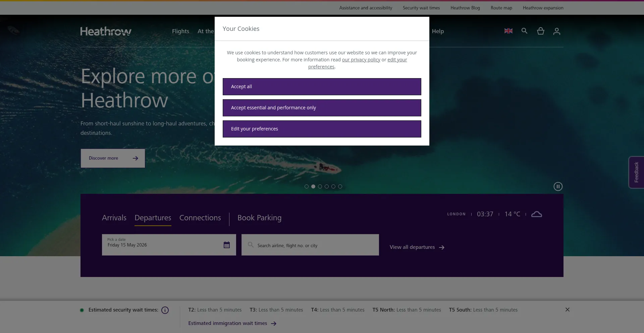
Task: Open the Flights menu
Action: [180, 31]
